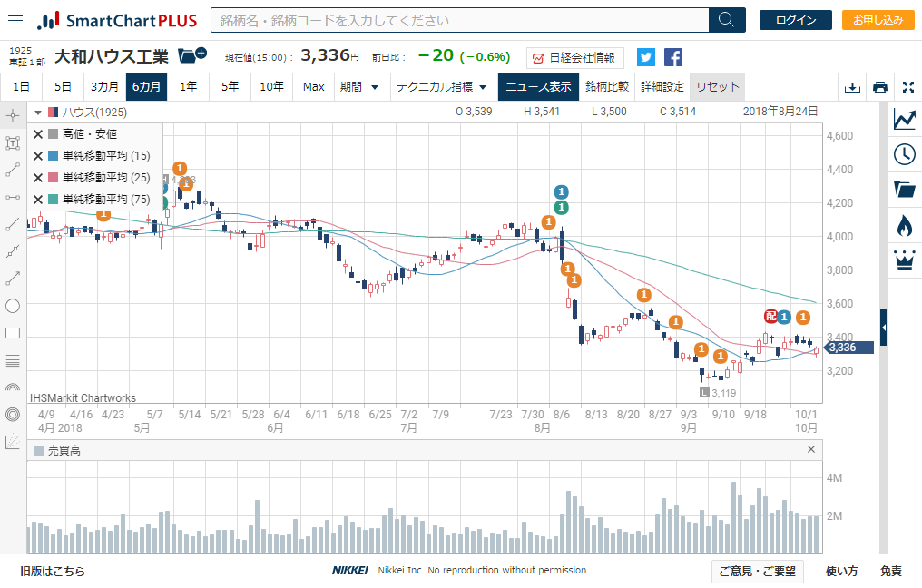The height and width of the screenshot is (588, 922).
Task: Select the horizontal lines tool
Action: pos(13,360)
